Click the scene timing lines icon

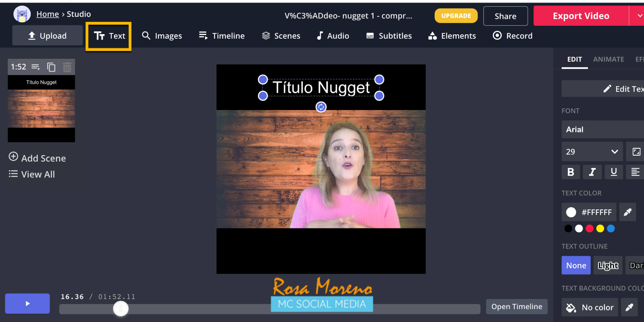click(36, 67)
